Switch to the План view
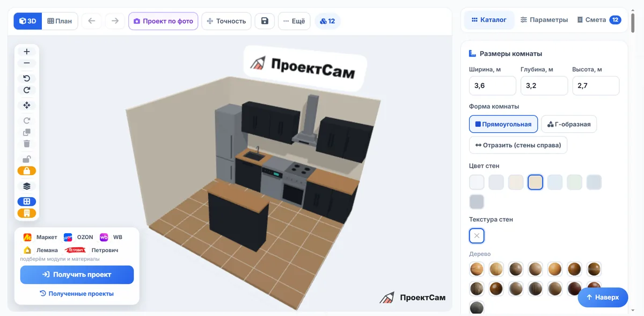This screenshot has height=316, width=644. click(60, 21)
